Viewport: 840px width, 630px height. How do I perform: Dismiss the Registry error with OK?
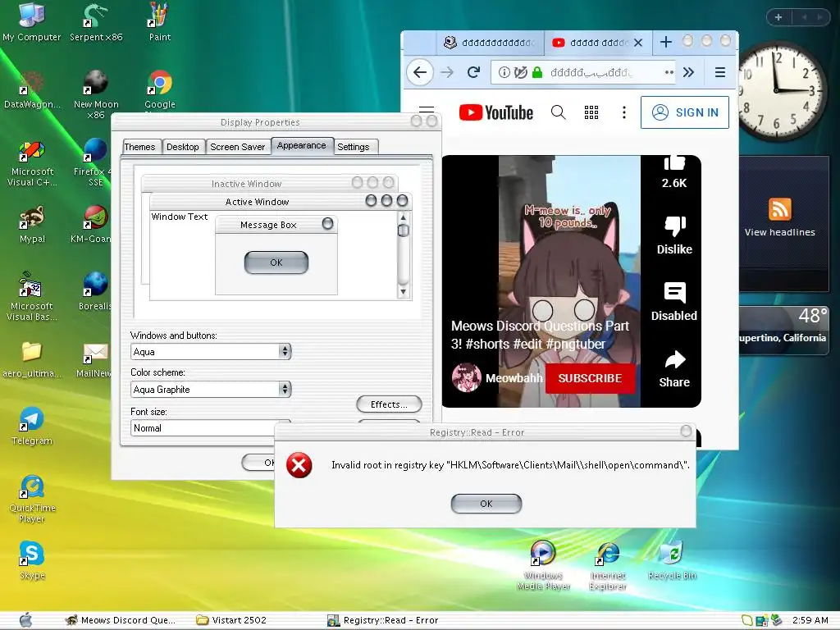(x=486, y=504)
